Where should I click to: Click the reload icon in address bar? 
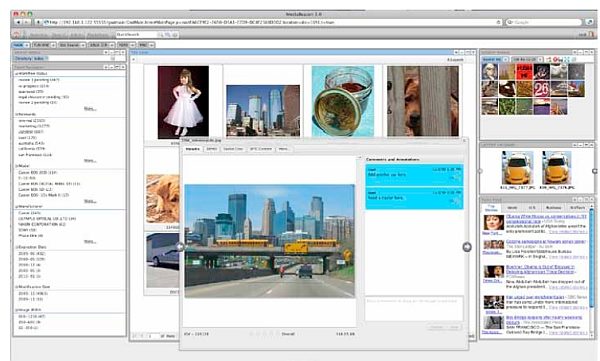click(x=498, y=22)
